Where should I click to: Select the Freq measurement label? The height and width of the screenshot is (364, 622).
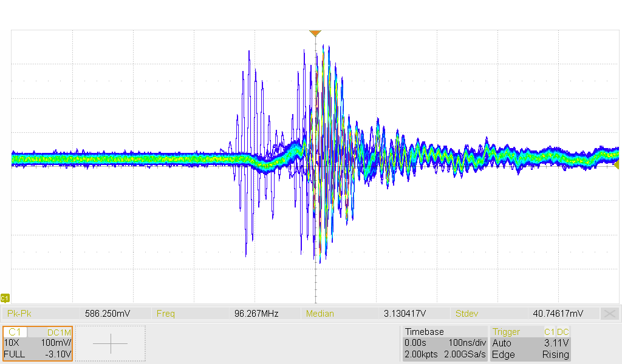tap(165, 314)
